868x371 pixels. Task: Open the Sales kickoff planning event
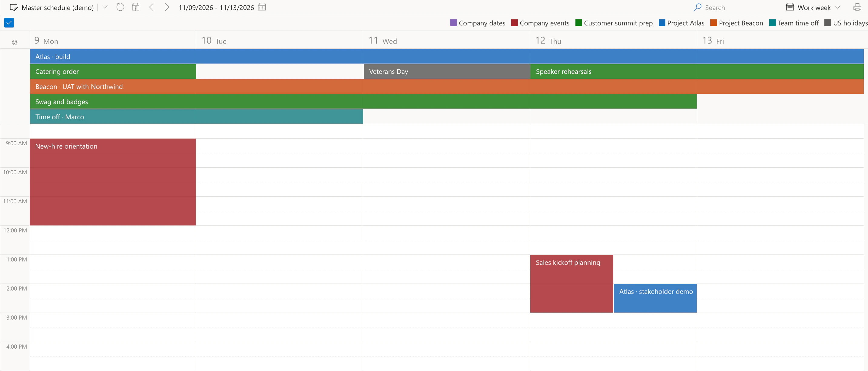(571, 284)
